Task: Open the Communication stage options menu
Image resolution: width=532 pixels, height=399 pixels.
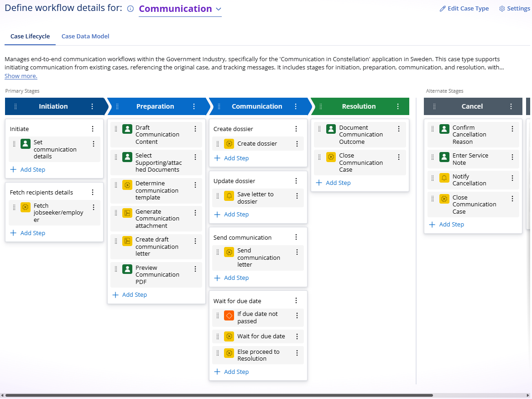Action: (296, 106)
